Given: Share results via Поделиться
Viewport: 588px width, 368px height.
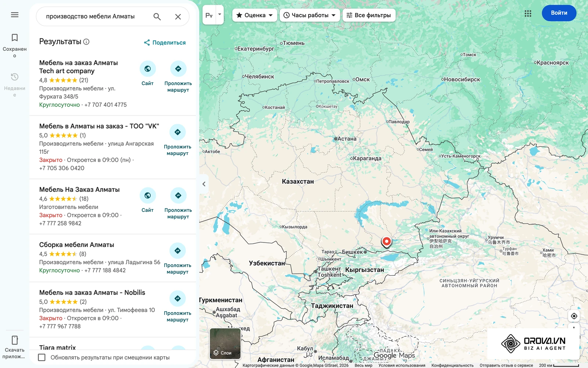Looking at the screenshot, I should [165, 43].
